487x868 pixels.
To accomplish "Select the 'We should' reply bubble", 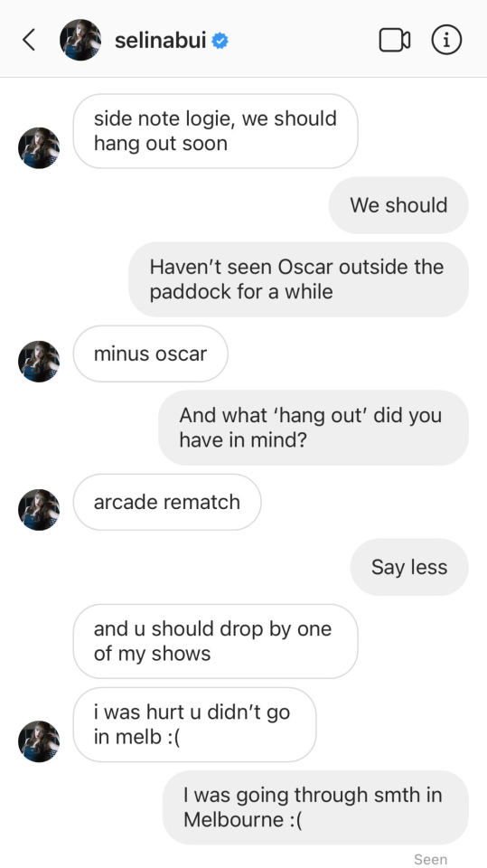I will (398, 205).
